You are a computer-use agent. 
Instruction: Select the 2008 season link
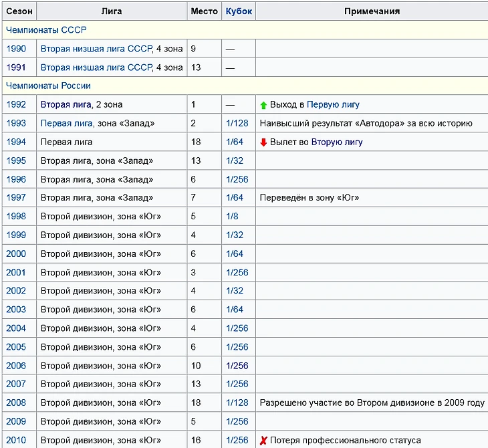pos(16,403)
